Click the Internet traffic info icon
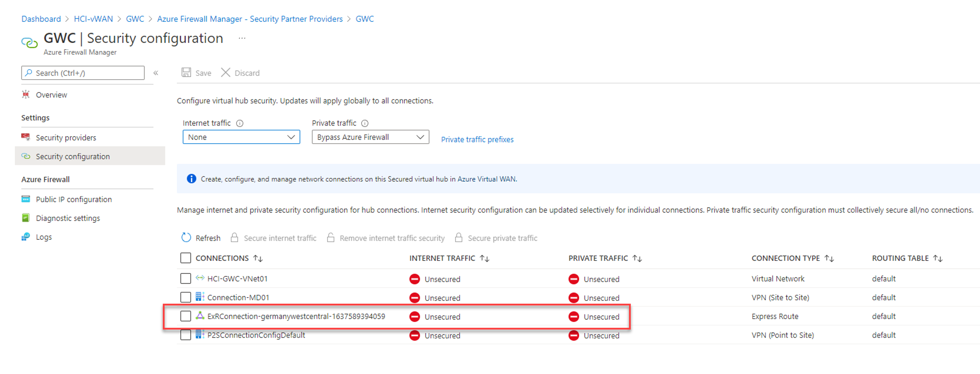This screenshot has height=374, width=980. (x=240, y=123)
